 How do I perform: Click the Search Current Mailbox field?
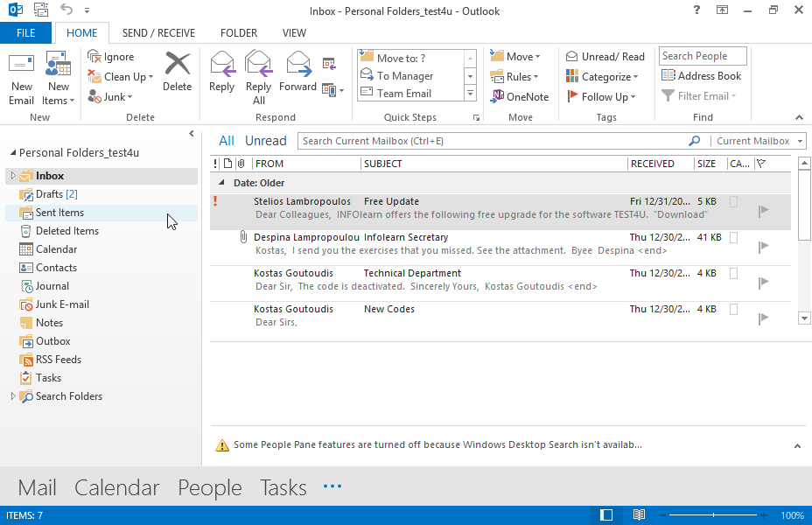coord(492,141)
